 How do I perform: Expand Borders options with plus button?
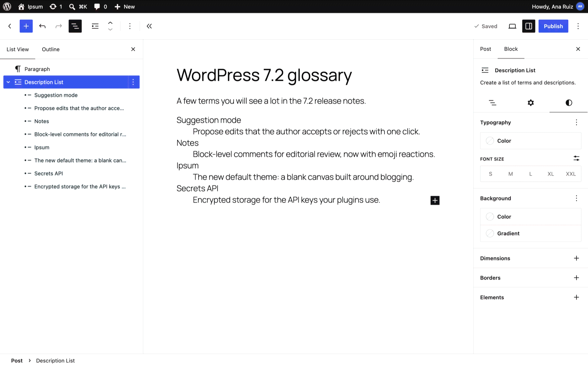[576, 278]
